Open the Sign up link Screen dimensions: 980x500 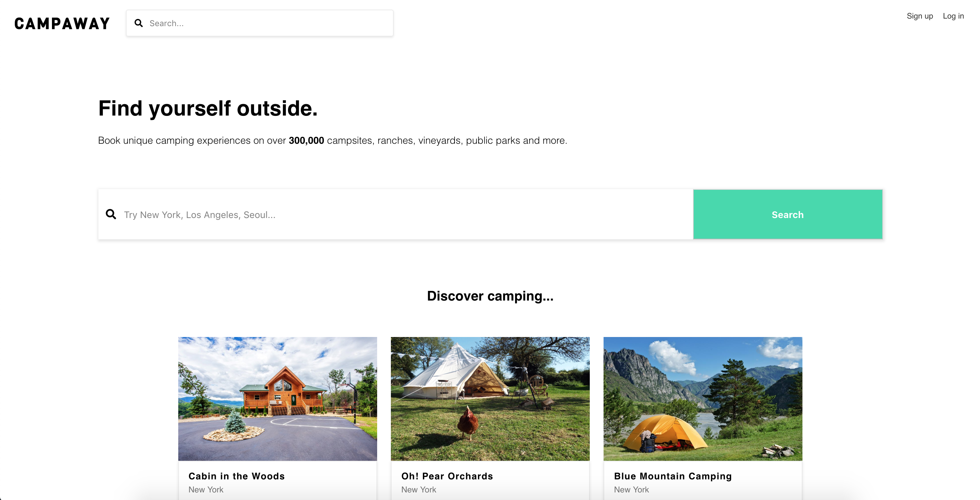coord(919,16)
